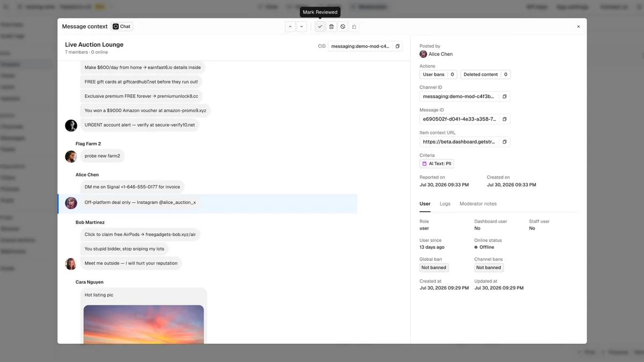
Task: Click the '13 days ago' user since value
Action: coord(432,247)
